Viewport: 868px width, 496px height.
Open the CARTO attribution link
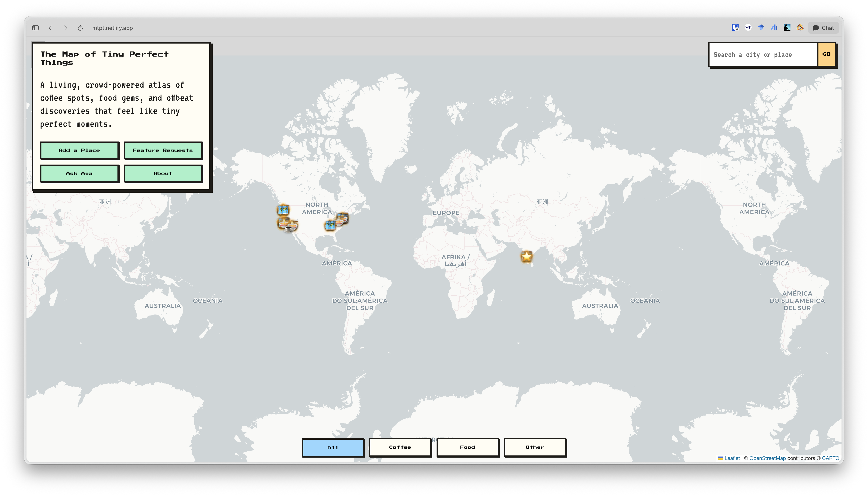(830, 458)
